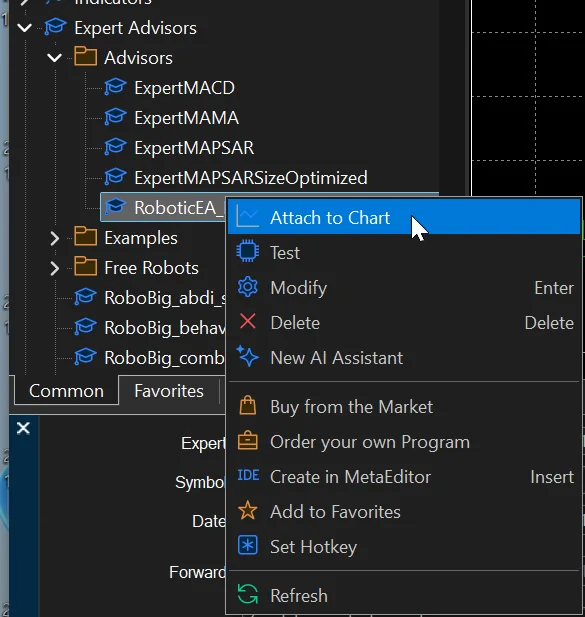This screenshot has width=585, height=617.
Task: Select the RoboticEA_ advisor row
Action: [x=163, y=207]
